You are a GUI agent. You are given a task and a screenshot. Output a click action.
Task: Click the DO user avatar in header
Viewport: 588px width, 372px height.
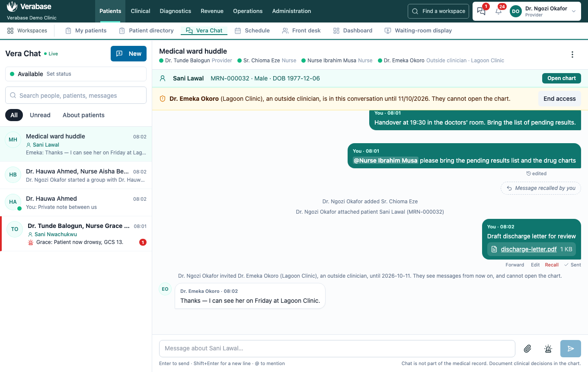516,11
